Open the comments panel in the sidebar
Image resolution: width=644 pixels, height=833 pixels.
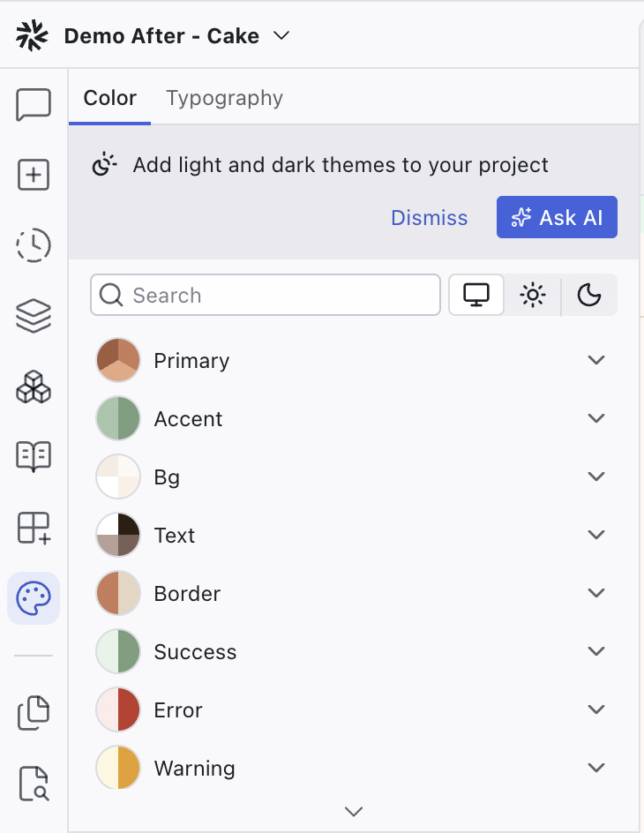point(33,103)
